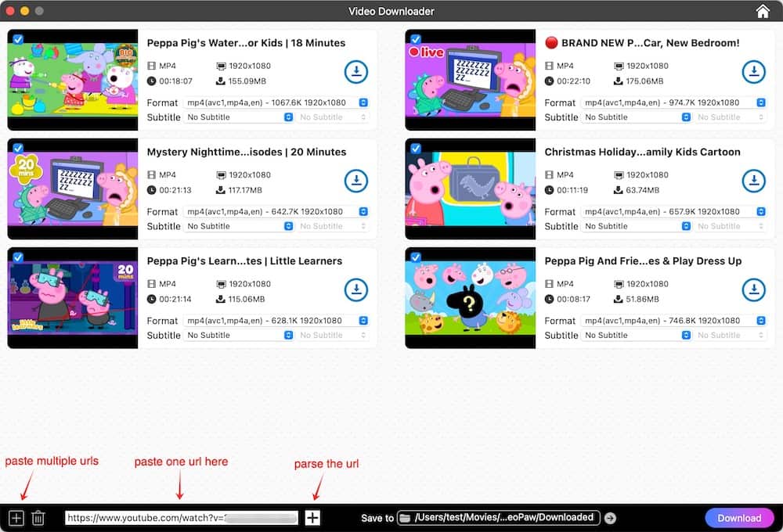Click the duration '00:22:10'

pyautogui.click(x=573, y=81)
